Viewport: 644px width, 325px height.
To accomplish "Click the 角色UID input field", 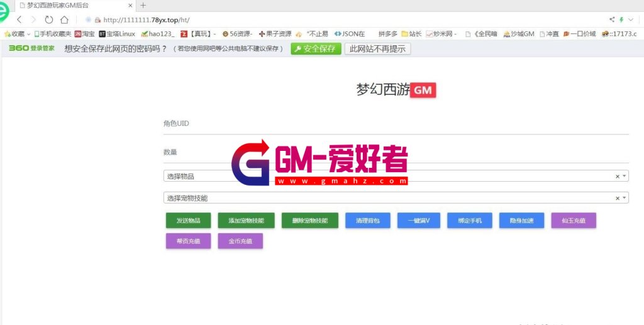I will click(396, 123).
